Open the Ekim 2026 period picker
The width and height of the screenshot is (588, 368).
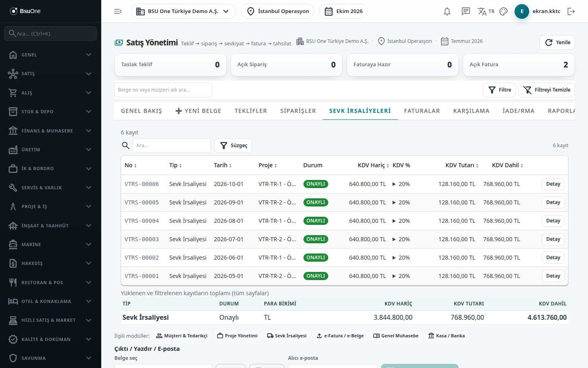tap(343, 11)
